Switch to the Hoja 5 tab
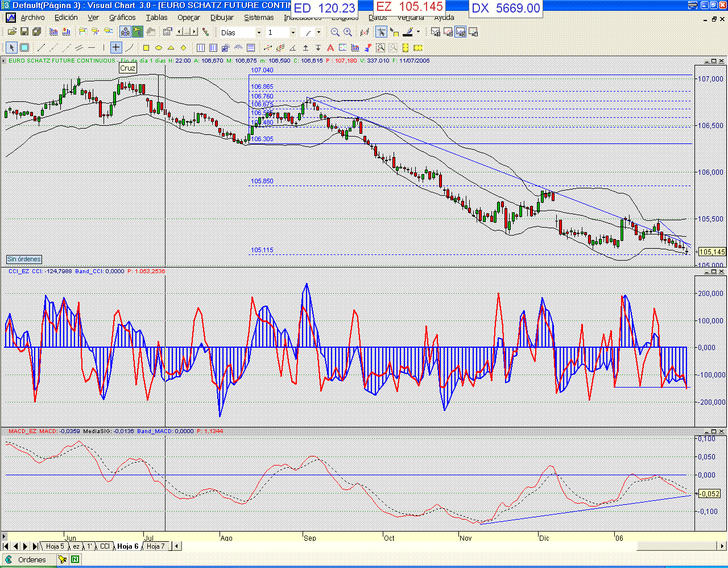 click(x=55, y=546)
